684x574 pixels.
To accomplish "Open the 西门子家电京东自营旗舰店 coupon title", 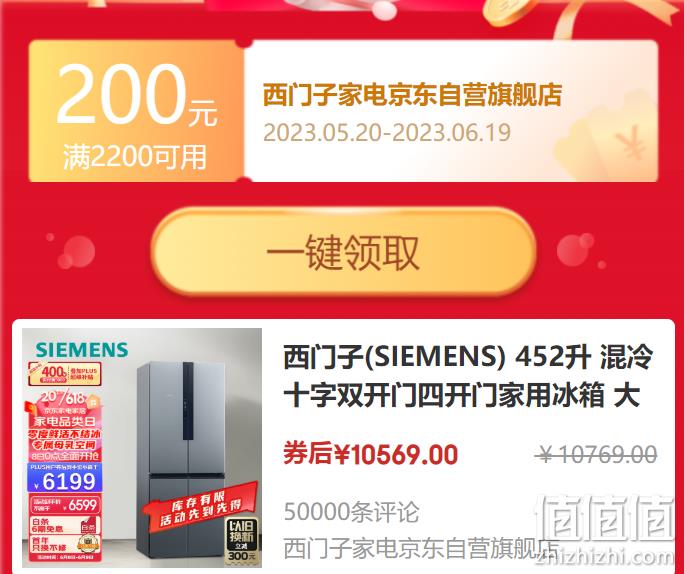I will [412, 95].
